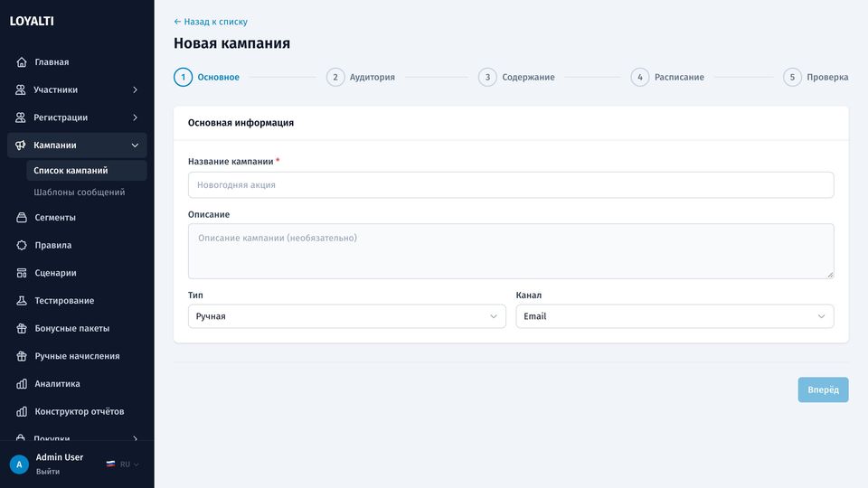Image resolution: width=868 pixels, height=488 pixels.
Task: Expand the Покупки submenu chevron
Action: [x=135, y=438]
